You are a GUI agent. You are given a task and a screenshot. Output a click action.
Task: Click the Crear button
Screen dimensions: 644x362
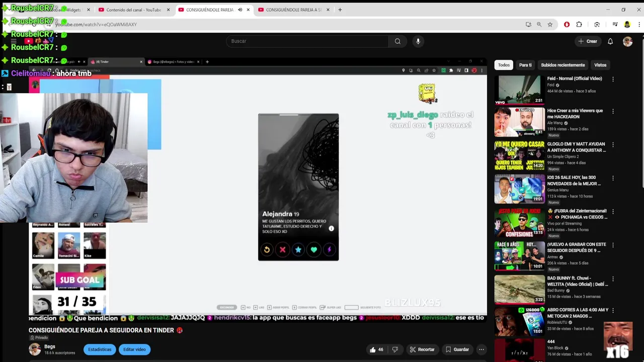(x=588, y=41)
